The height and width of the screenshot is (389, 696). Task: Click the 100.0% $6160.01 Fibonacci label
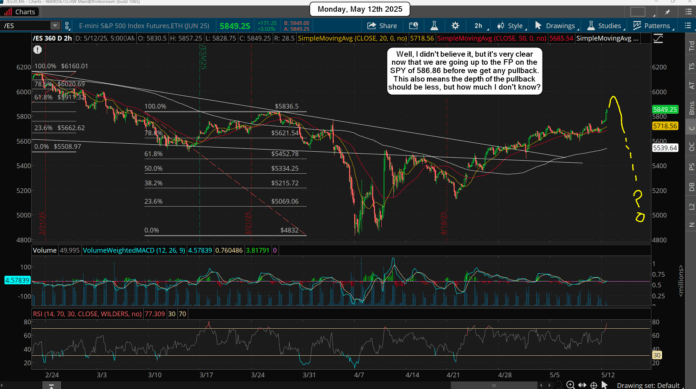pyautogui.click(x=61, y=66)
